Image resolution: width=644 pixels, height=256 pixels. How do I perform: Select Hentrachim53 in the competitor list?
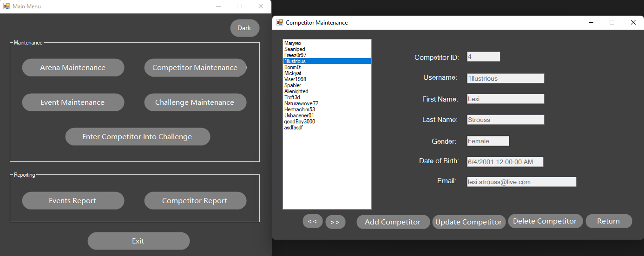(327, 109)
